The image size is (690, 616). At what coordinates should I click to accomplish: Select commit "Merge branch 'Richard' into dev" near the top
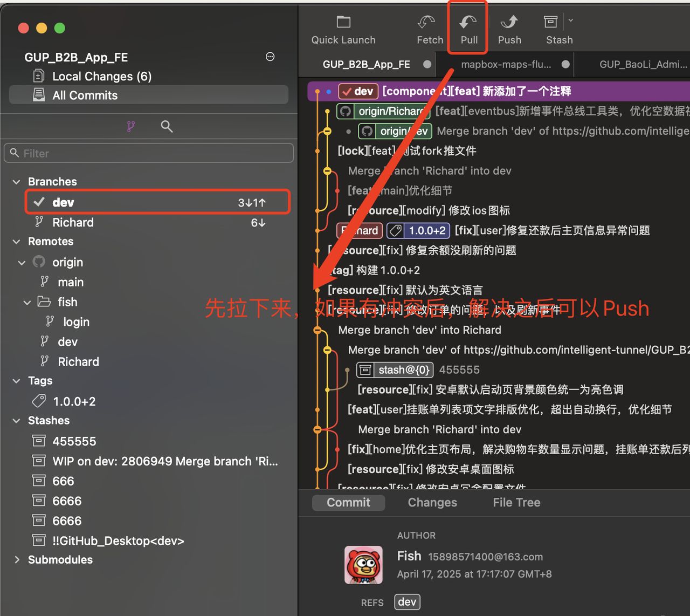click(x=430, y=171)
